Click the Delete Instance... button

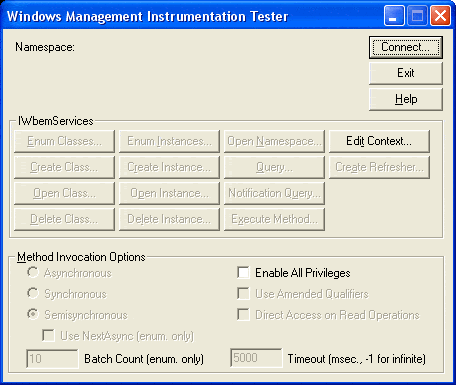169,219
